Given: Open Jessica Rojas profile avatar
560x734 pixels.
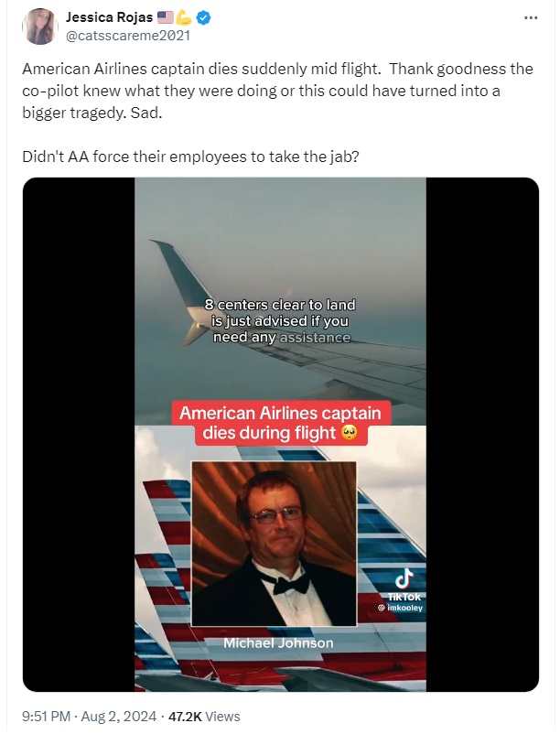Looking at the screenshot, I should 39,27.
